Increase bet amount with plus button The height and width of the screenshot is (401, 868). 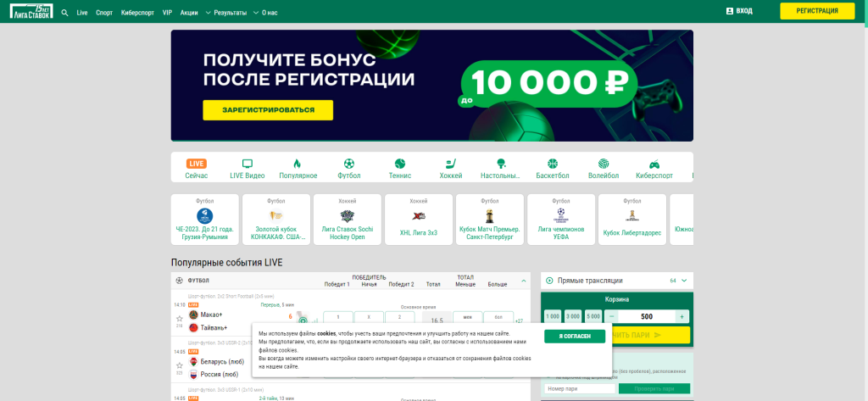coord(682,316)
